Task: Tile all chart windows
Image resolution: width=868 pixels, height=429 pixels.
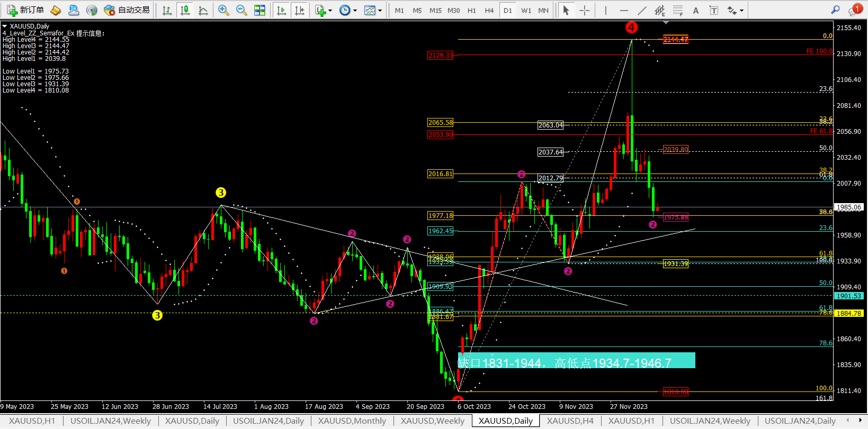Action: 259,10
